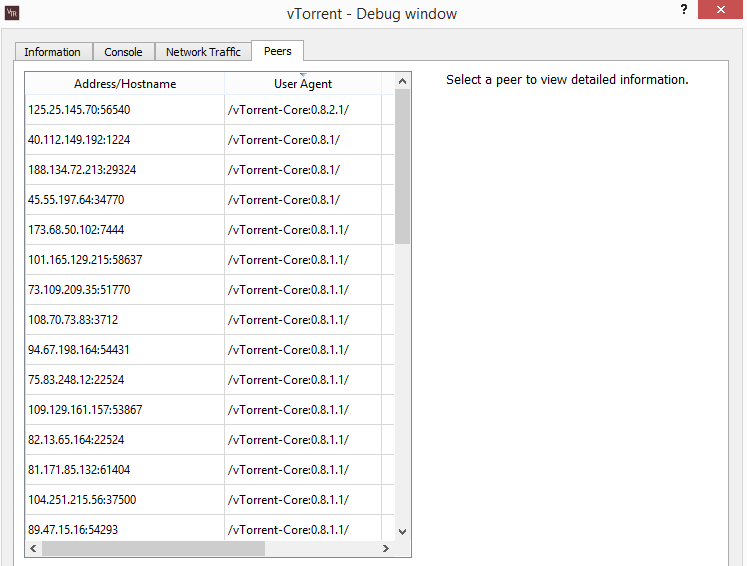Click user agent cell for 81.171.85.132:61404
This screenshot has height=566, width=747.
303,470
